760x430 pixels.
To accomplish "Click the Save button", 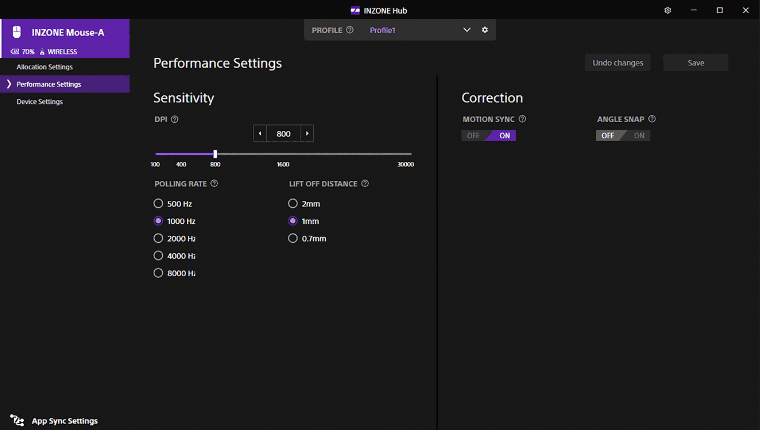I will point(695,63).
